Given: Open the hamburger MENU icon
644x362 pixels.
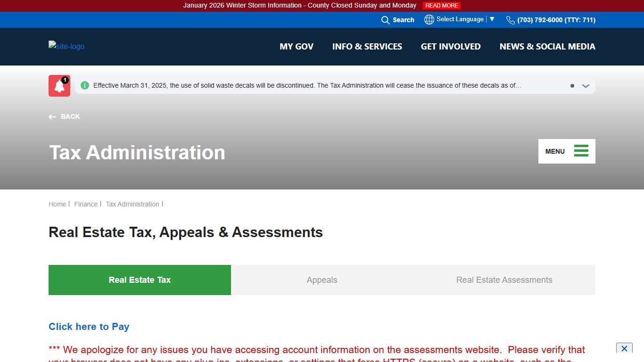Looking at the screenshot, I should (581, 151).
